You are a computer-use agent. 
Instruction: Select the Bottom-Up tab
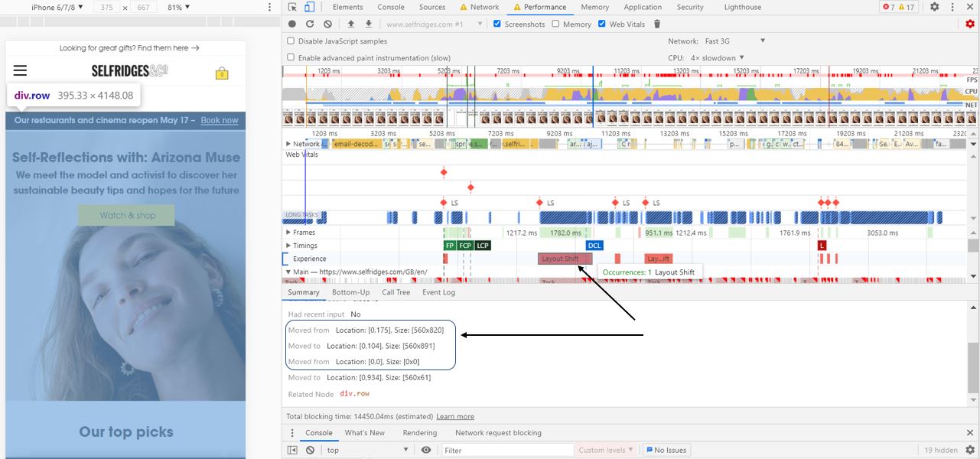tap(350, 292)
